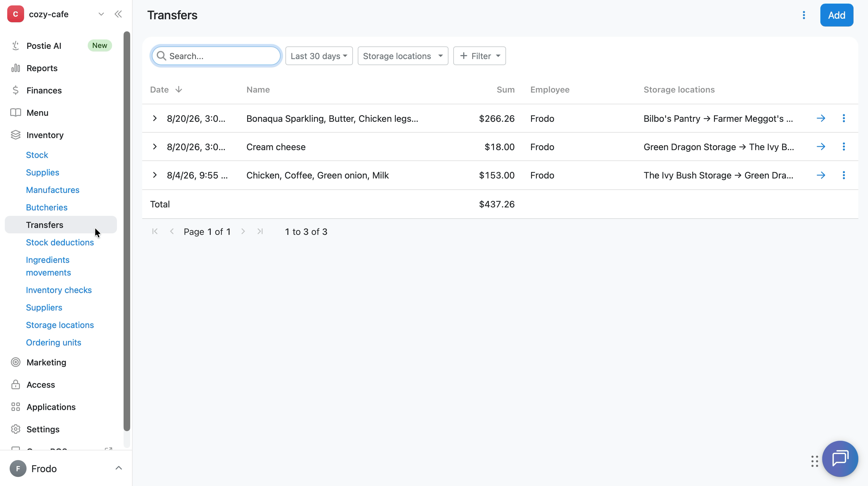Select Transfers in the sidebar
This screenshot has height=486, width=868.
[x=61, y=225]
